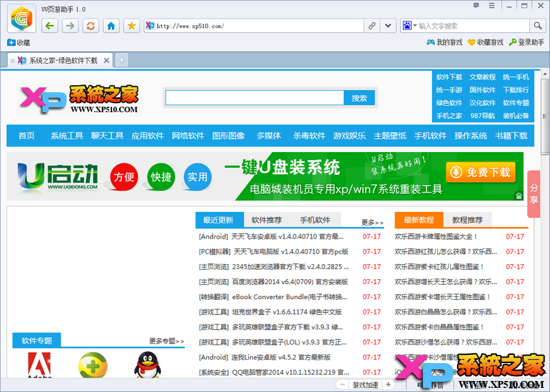Click 更多>> beside the software tabs
Image resolution: width=550 pixels, height=392 pixels.
[372, 223]
